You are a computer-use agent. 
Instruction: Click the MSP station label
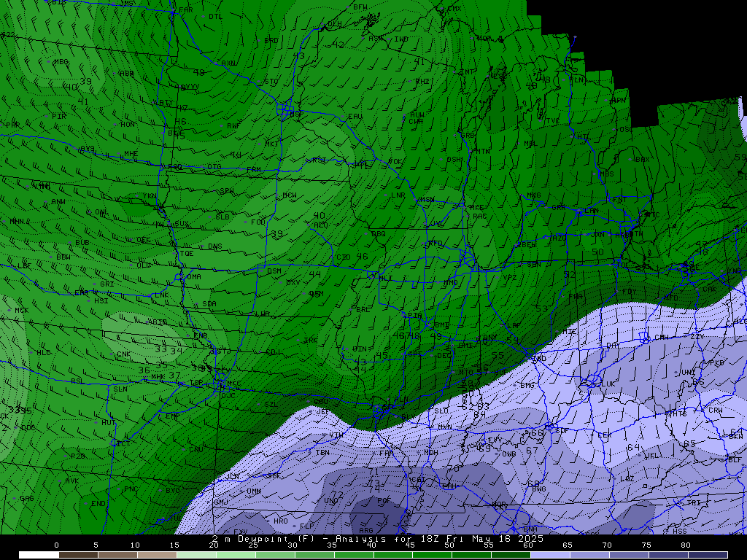coord(295,114)
